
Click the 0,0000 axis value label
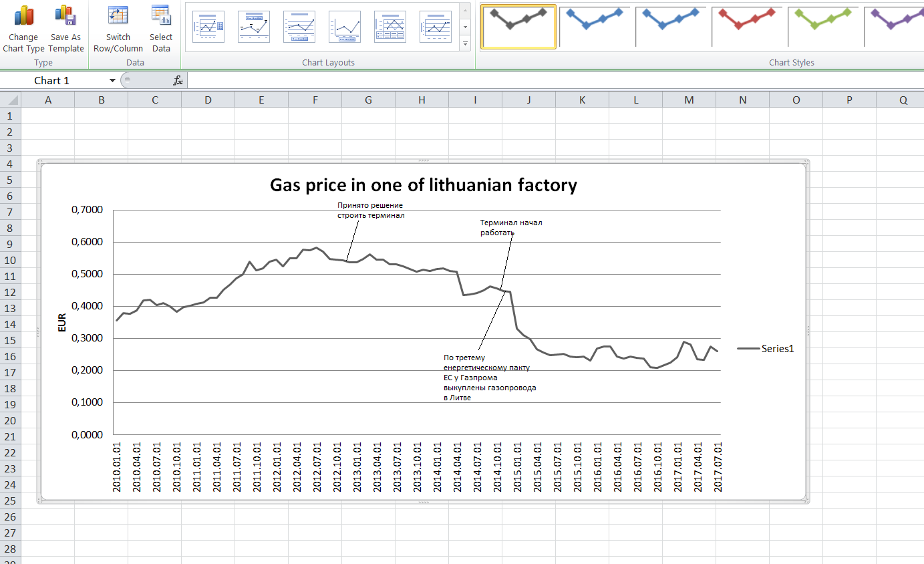[87, 434]
